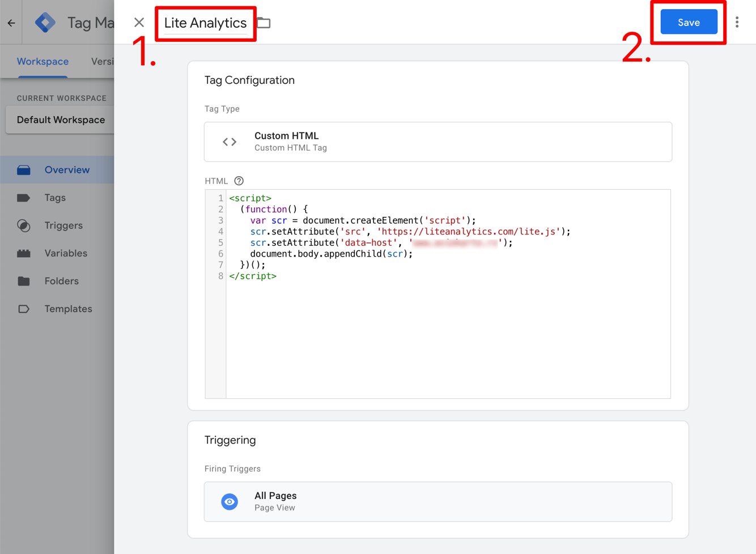Click the Overview briefcase icon
The height and width of the screenshot is (554, 756).
tap(24, 170)
